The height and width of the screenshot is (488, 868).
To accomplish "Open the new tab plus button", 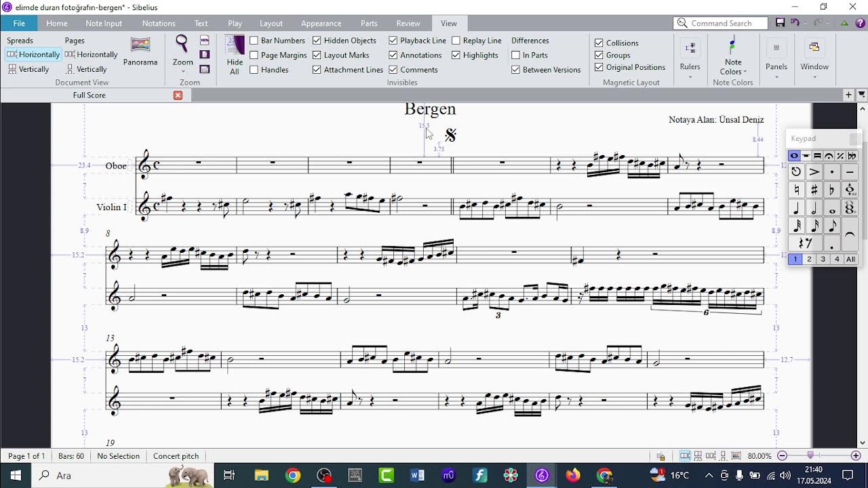I will point(848,95).
